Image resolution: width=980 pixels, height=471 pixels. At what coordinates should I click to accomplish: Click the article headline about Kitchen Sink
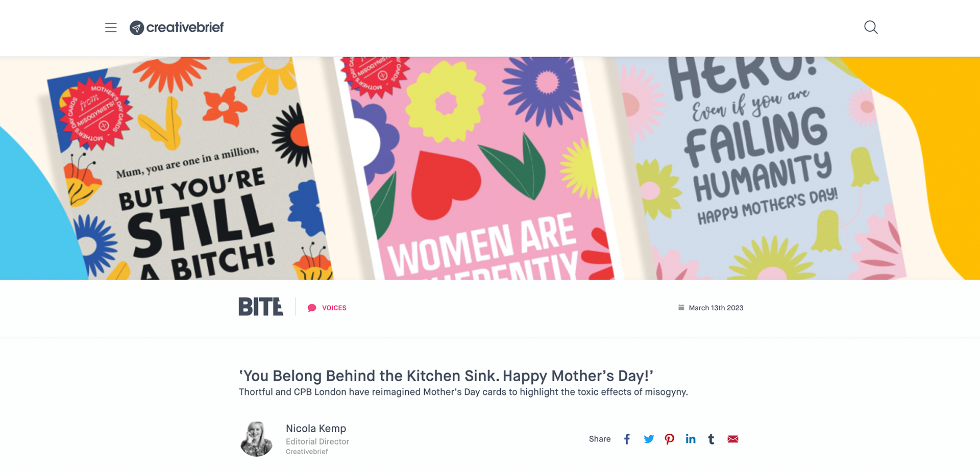click(x=446, y=376)
